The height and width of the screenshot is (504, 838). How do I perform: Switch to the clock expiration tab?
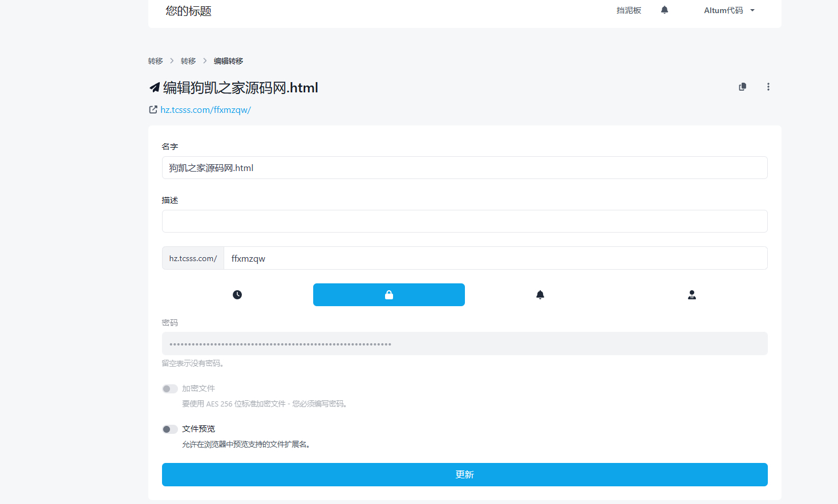coord(237,295)
